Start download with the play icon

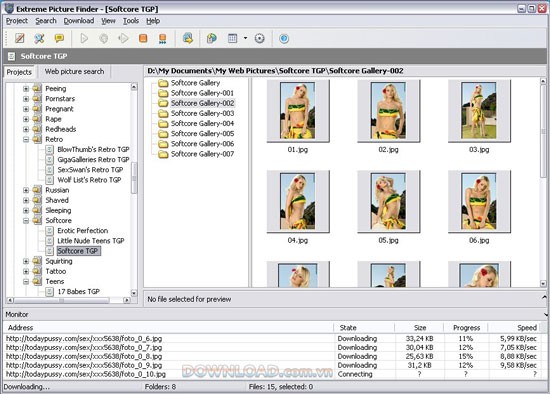tap(84, 38)
